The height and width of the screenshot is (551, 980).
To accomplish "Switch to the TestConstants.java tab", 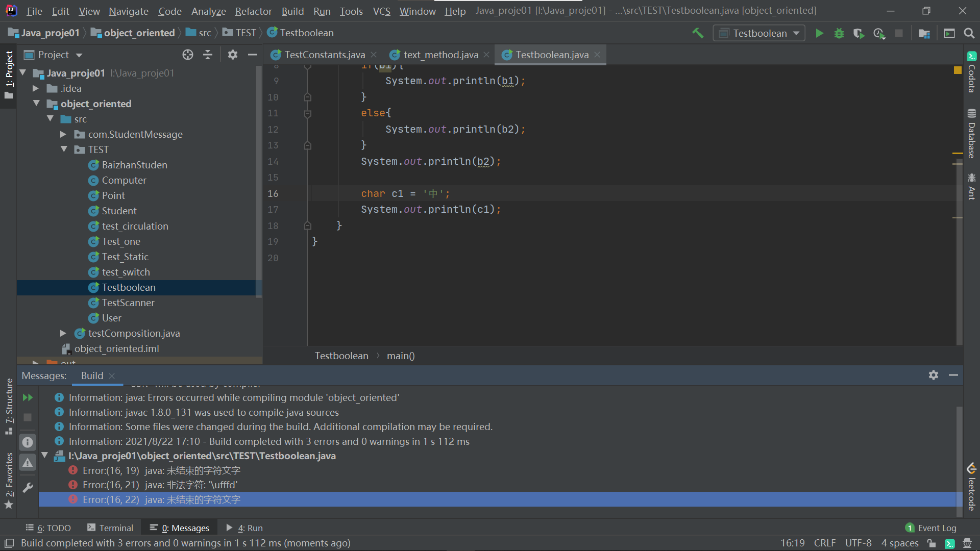I will [325, 55].
